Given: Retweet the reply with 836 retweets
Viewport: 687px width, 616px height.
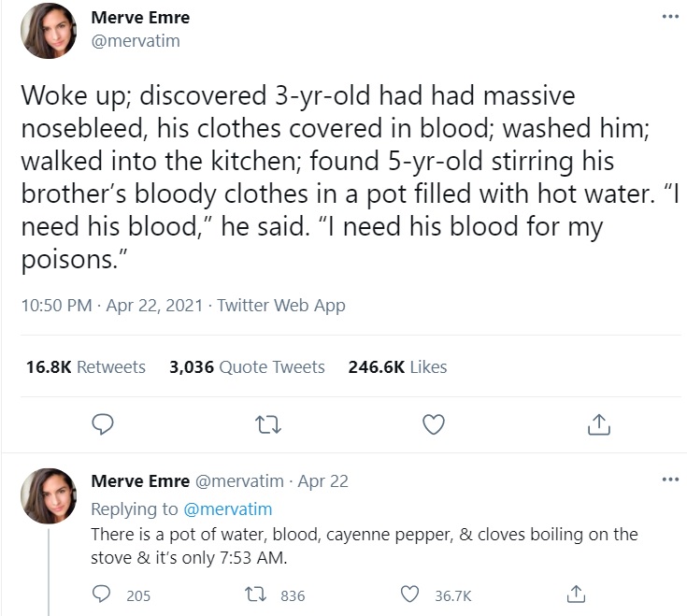Looking at the screenshot, I should [x=256, y=595].
